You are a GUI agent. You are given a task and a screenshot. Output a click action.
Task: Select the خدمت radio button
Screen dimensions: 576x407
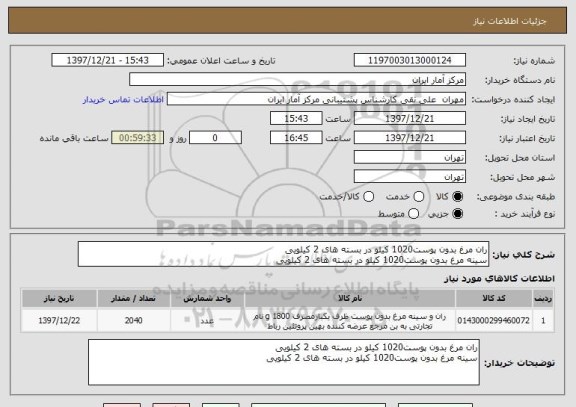tap(418, 197)
